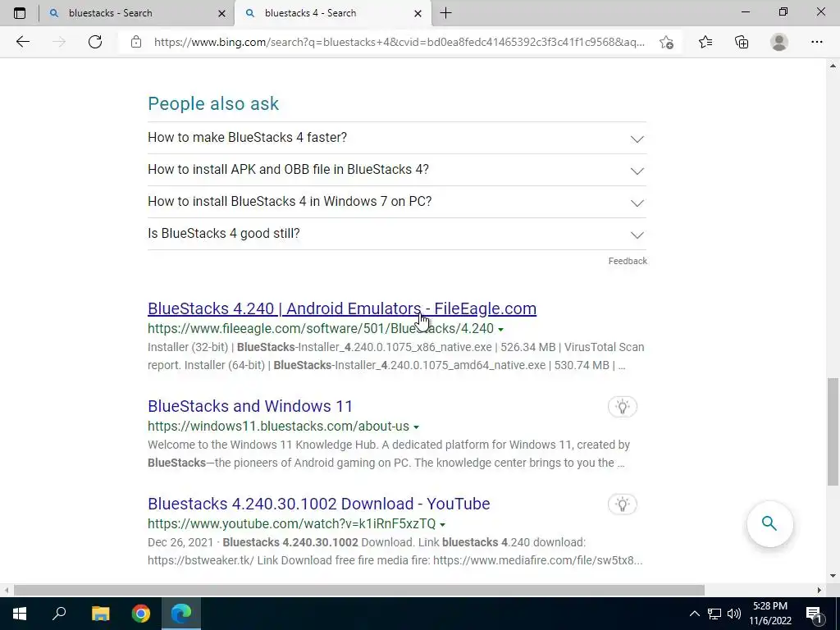Click the youtube.com/watch green URL

point(291,523)
